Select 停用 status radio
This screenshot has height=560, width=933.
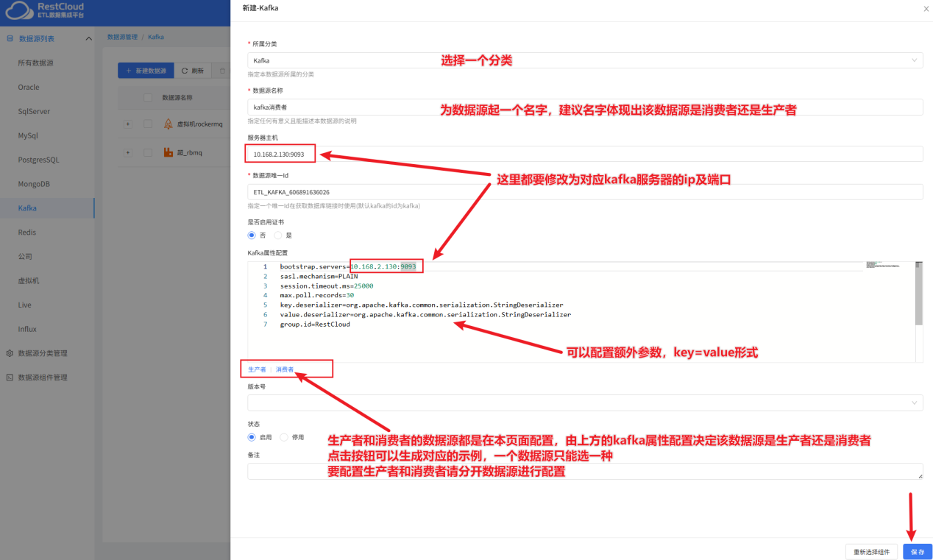[284, 437]
